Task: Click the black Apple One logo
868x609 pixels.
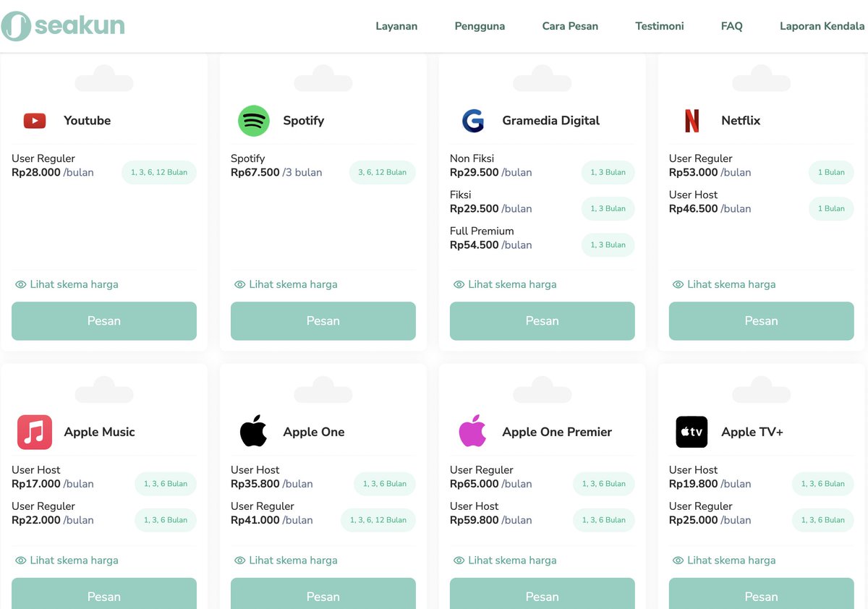Action: click(x=254, y=431)
